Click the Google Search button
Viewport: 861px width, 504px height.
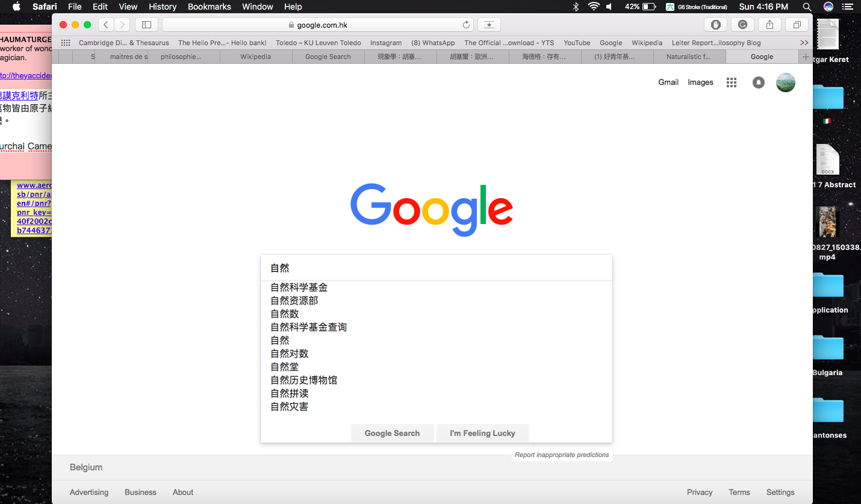pyautogui.click(x=392, y=433)
